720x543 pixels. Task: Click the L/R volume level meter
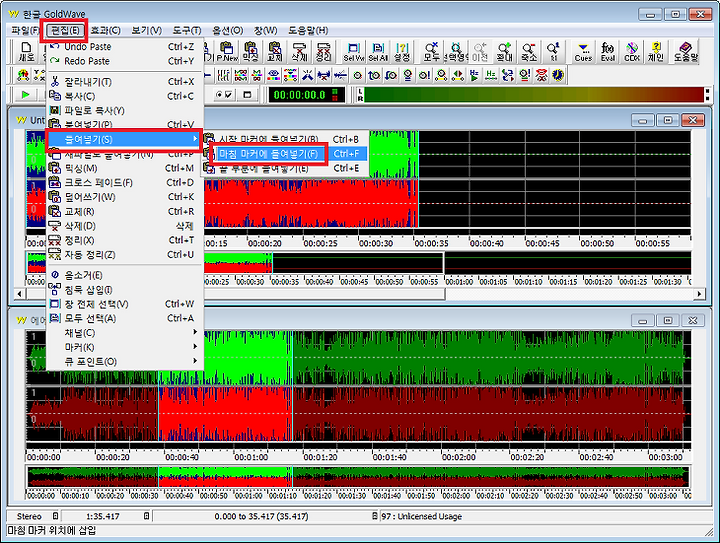[533, 95]
